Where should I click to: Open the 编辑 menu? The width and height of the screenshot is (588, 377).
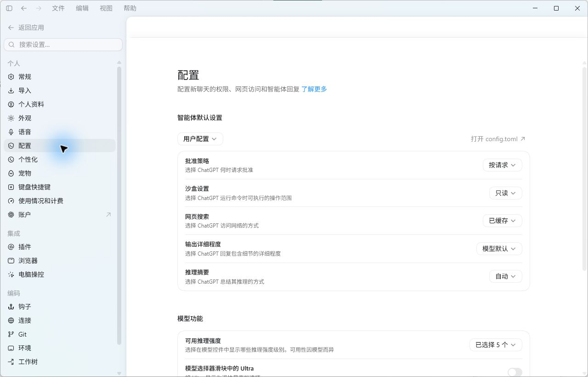coord(82,8)
